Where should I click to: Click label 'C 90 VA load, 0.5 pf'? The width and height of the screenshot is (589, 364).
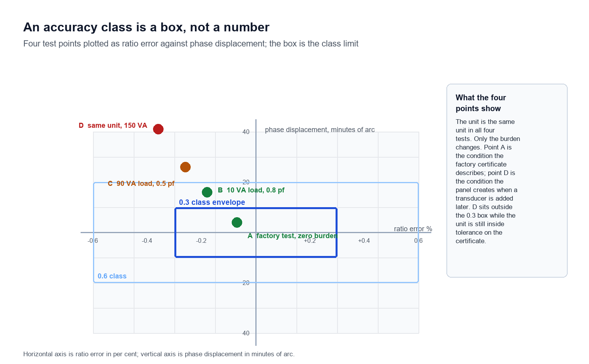tap(141, 184)
